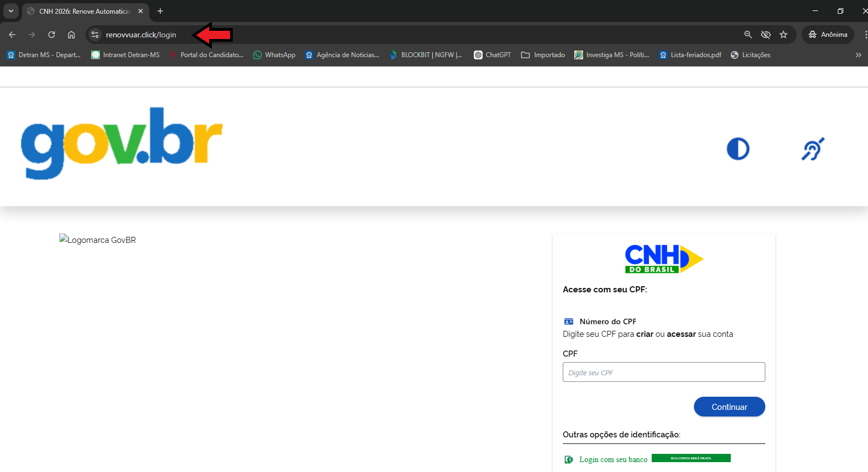
Task: Open the Importado bookmarks folder
Action: pos(543,55)
